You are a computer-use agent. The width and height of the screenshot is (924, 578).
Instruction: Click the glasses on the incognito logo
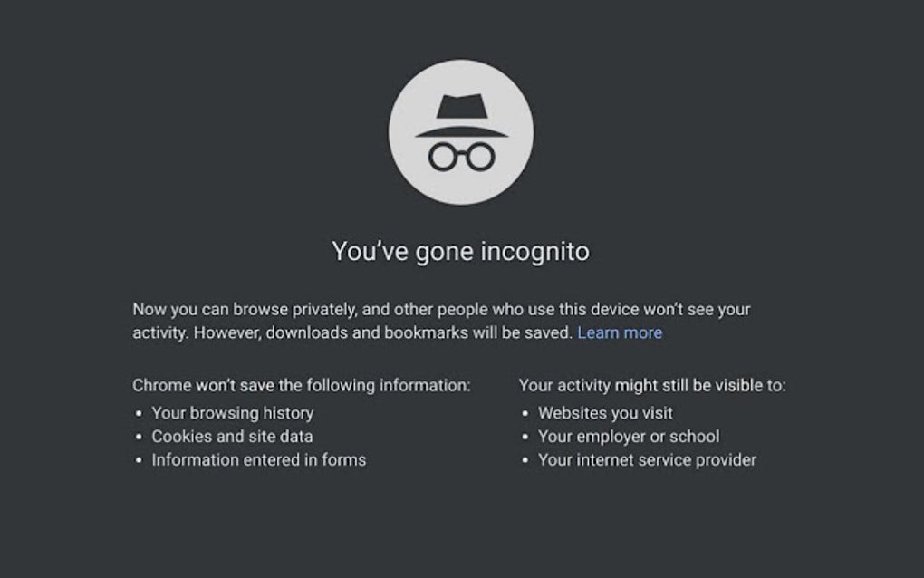(462, 156)
